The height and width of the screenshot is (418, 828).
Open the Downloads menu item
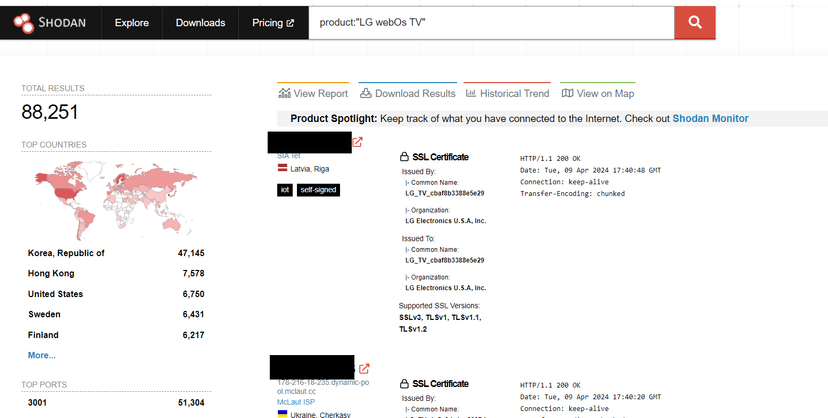tap(200, 23)
